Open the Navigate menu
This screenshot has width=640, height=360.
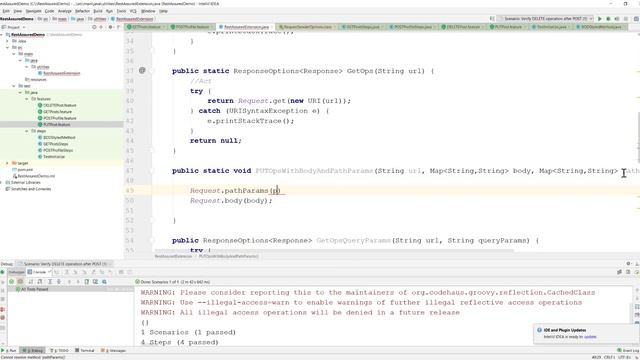pos(33,11)
